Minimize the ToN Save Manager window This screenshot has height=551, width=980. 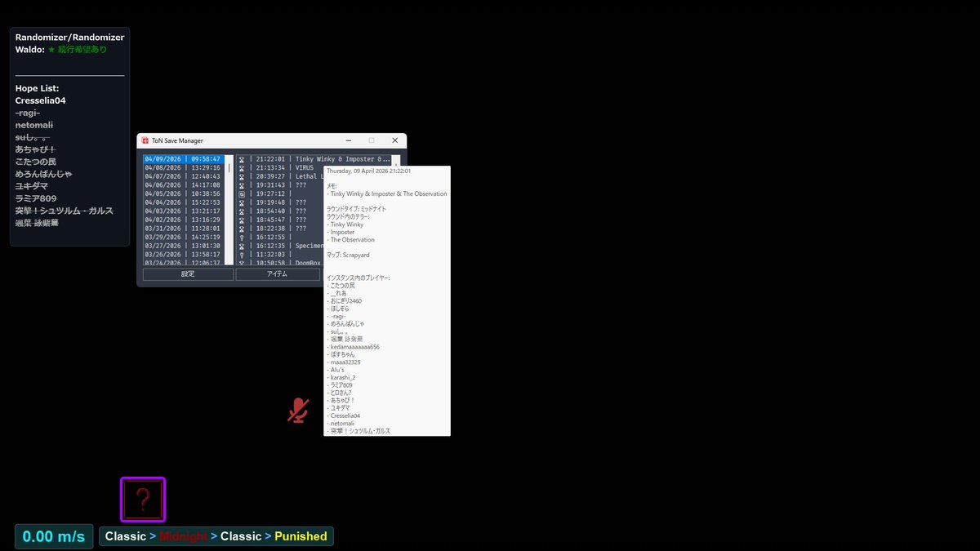(x=347, y=140)
